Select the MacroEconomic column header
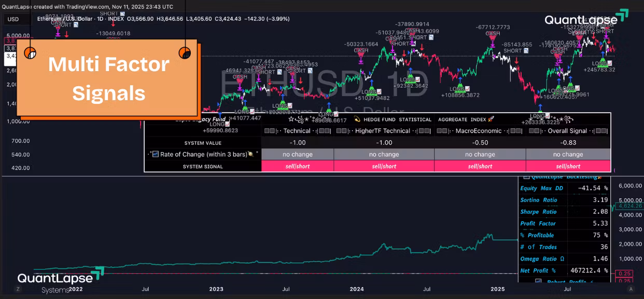This screenshot has width=644, height=299. coord(480,131)
